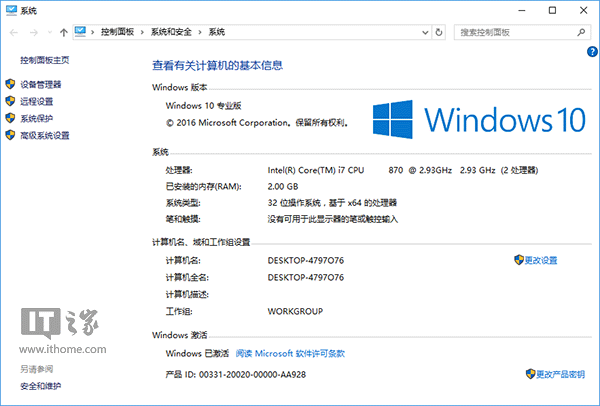Go up one level with the up arrow
This screenshot has height=406, width=600.
pos(65,33)
